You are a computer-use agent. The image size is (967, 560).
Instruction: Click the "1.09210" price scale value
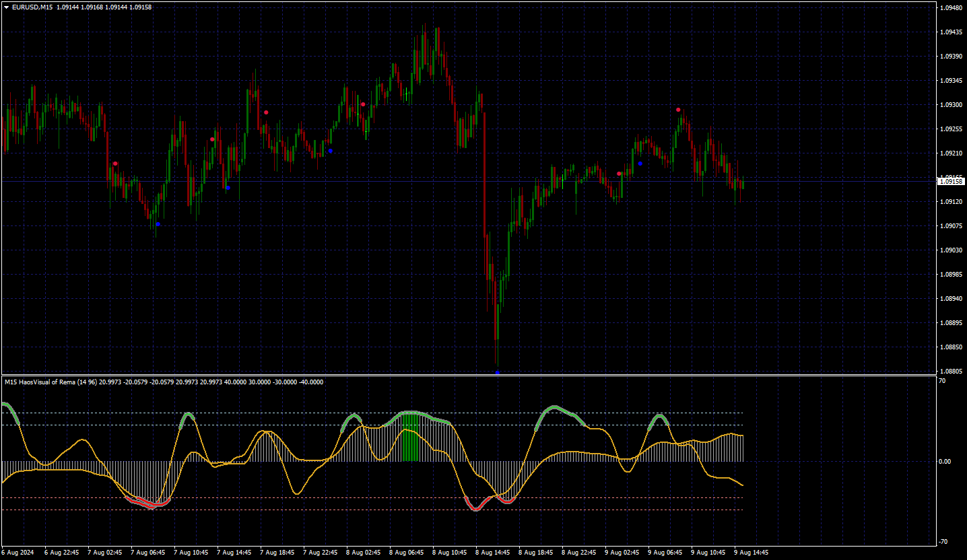[x=950, y=153]
